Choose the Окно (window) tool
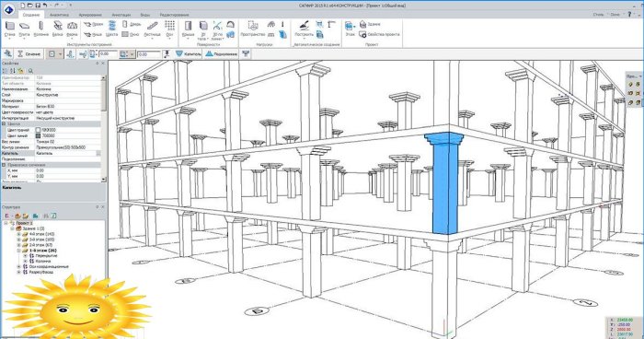644x339 pixels. coord(131,35)
